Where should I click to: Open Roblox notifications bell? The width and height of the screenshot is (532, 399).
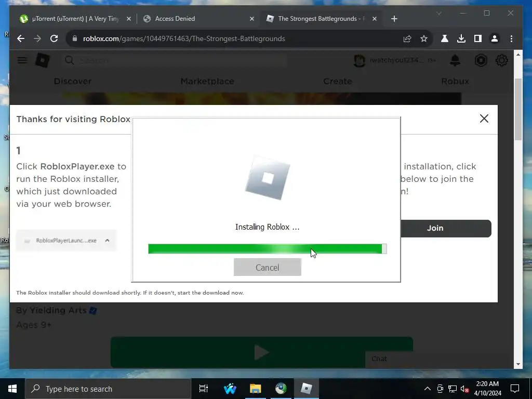click(455, 60)
